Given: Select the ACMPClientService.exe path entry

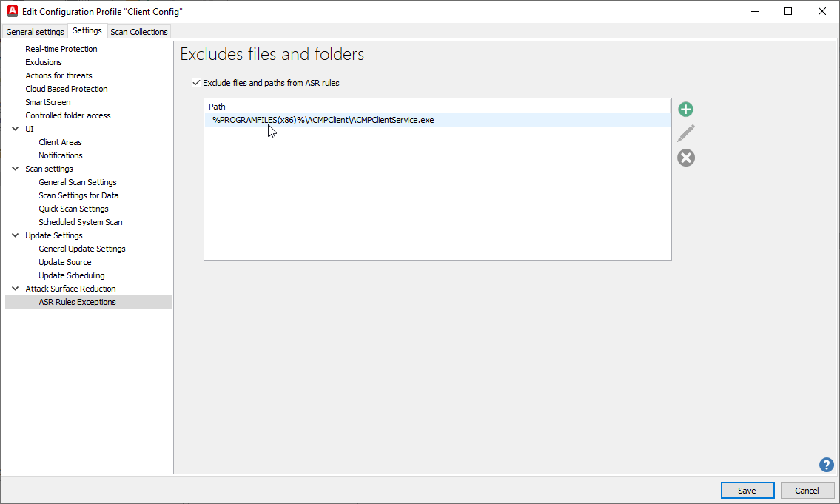Looking at the screenshot, I should point(323,120).
